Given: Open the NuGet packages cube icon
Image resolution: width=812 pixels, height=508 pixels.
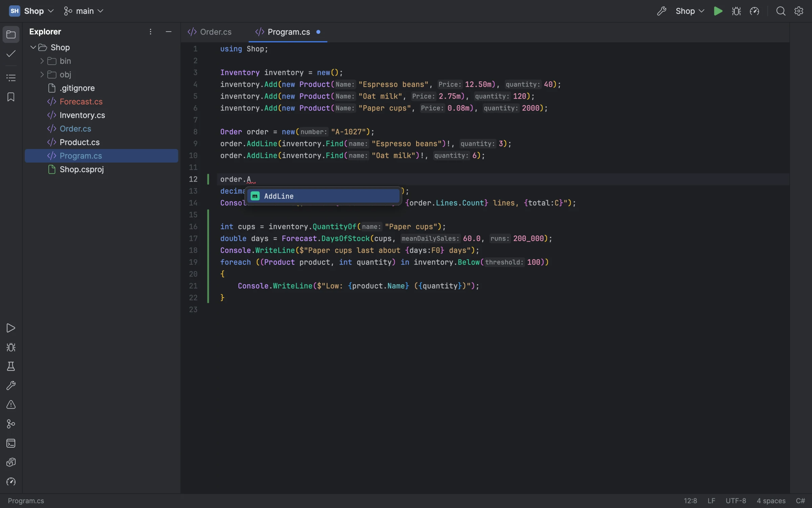Looking at the screenshot, I should click(x=11, y=462).
